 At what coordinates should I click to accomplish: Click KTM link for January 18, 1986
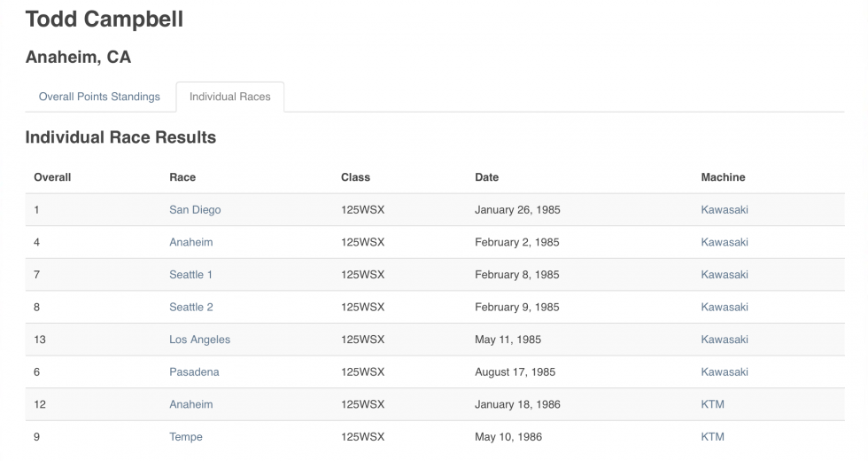point(712,404)
